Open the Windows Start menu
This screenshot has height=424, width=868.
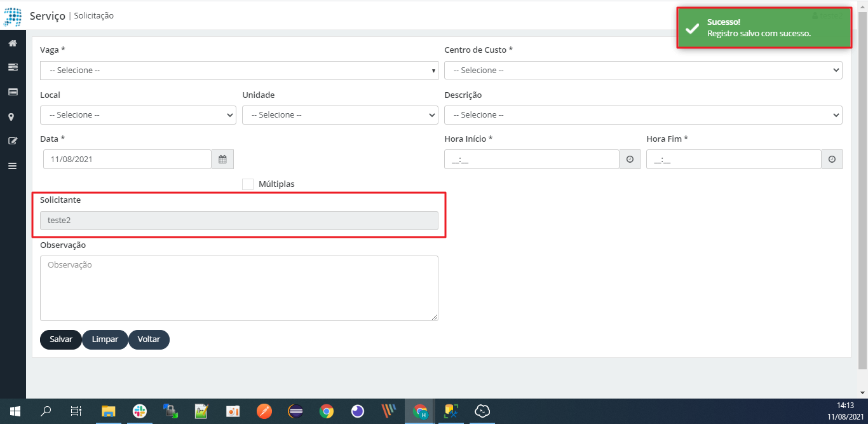click(x=15, y=411)
